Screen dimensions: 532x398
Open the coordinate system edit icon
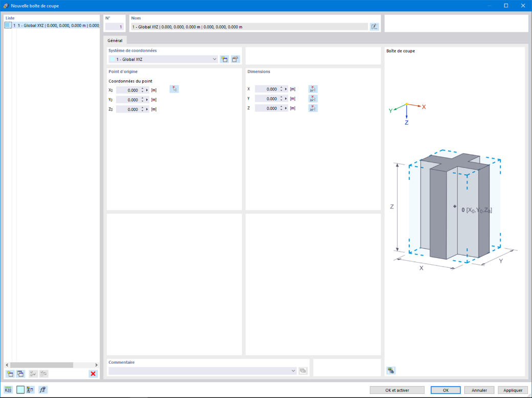pyautogui.click(x=235, y=59)
